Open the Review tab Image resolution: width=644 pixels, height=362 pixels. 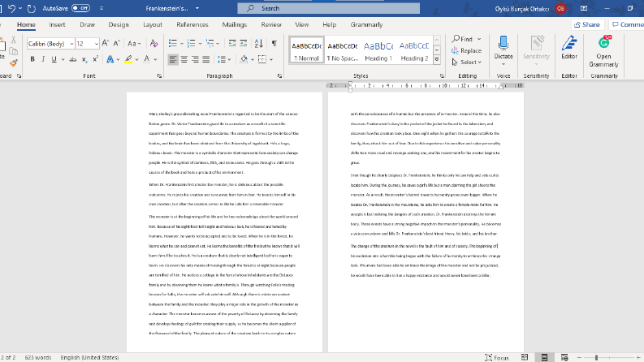pyautogui.click(x=271, y=24)
